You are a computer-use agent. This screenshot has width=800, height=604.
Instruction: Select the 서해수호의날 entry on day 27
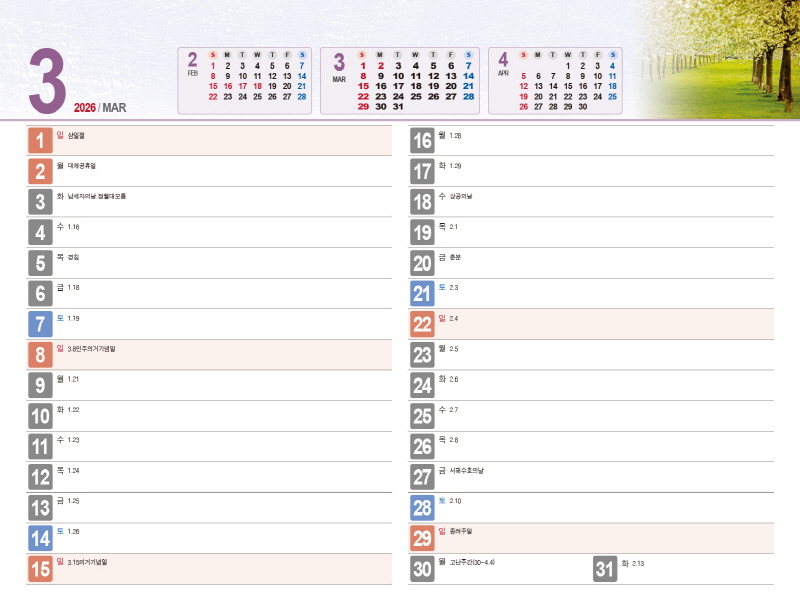(467, 470)
